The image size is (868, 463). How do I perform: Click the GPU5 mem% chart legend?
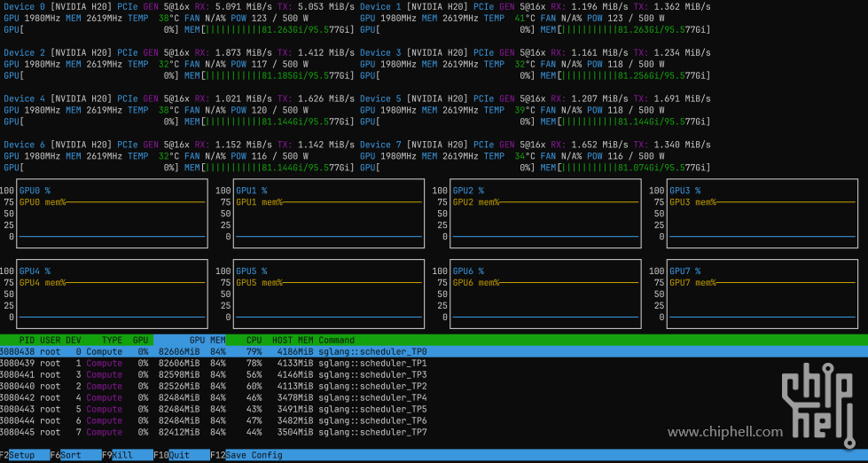point(260,282)
